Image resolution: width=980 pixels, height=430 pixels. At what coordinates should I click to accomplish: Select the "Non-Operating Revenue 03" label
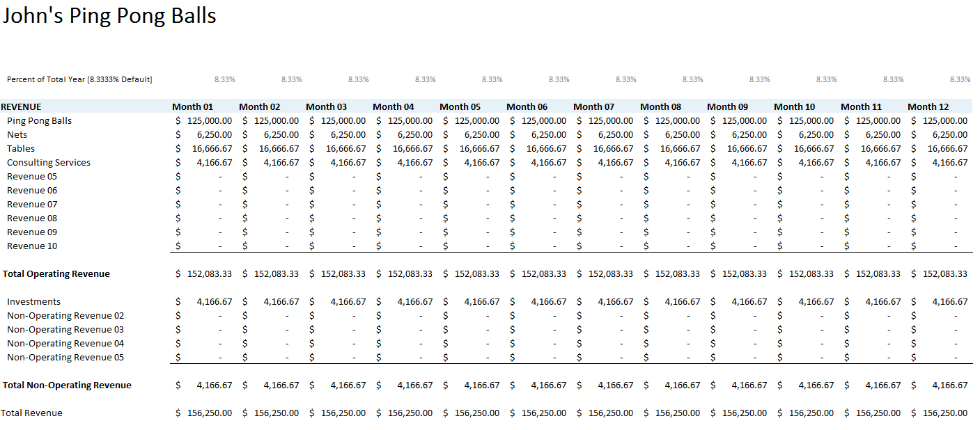[65, 329]
